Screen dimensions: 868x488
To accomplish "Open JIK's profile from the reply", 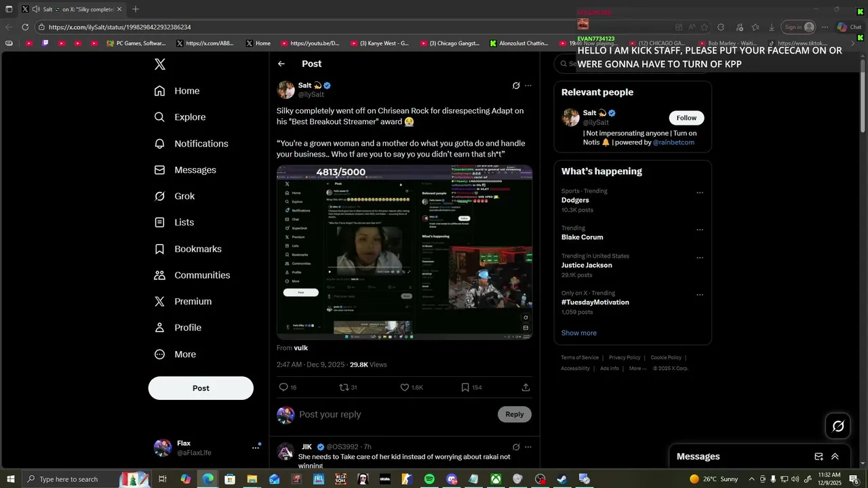I will [307, 447].
